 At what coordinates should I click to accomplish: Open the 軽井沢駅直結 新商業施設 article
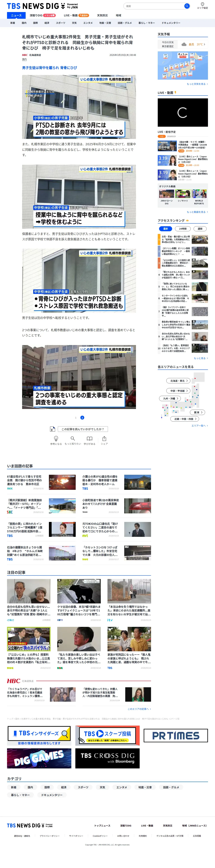pyautogui.click(x=41, y=506)
